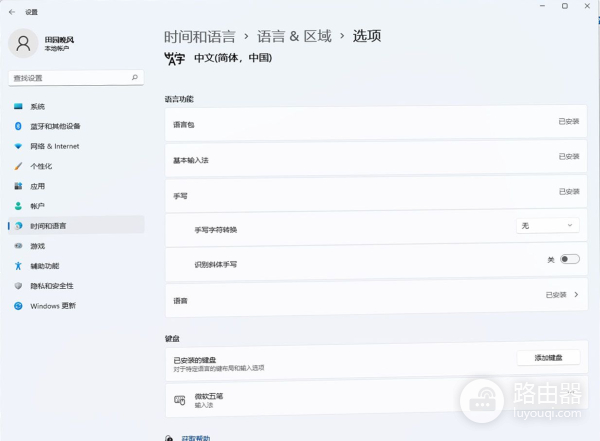Click the 键盘 section heading
The image size is (600, 441).
172,338
